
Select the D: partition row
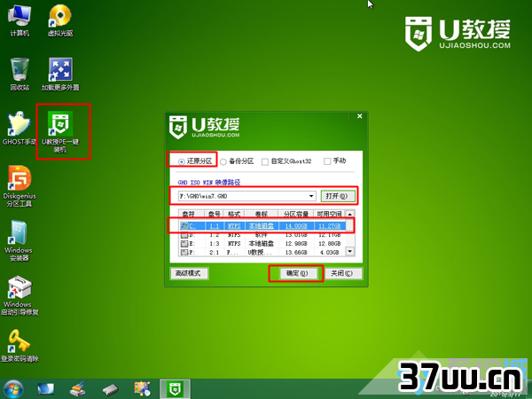[x=262, y=235]
